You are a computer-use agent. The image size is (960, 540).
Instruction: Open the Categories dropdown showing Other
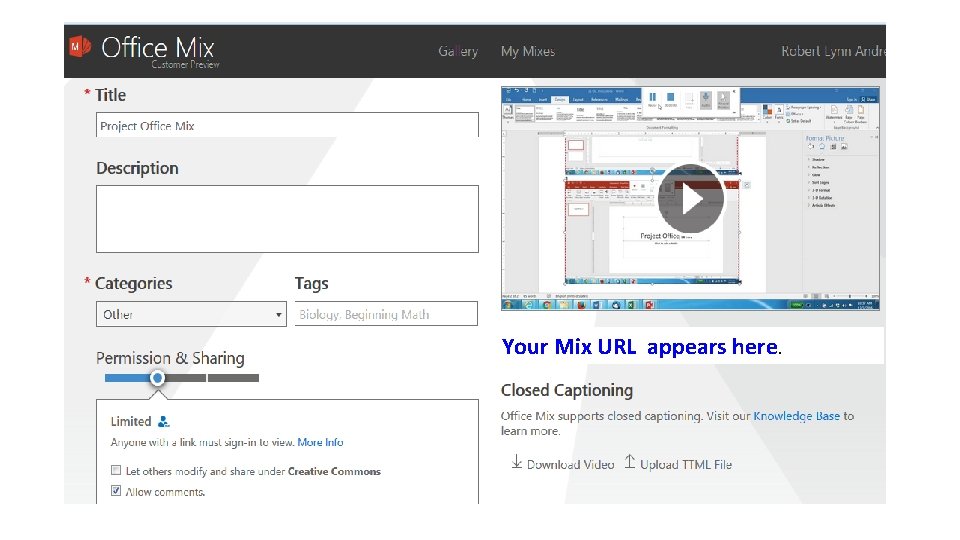pyautogui.click(x=191, y=314)
